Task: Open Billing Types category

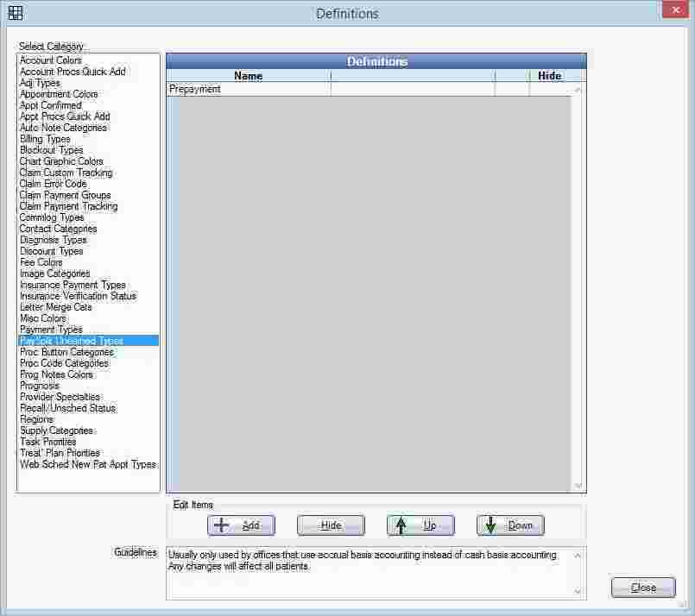Action: pos(45,139)
